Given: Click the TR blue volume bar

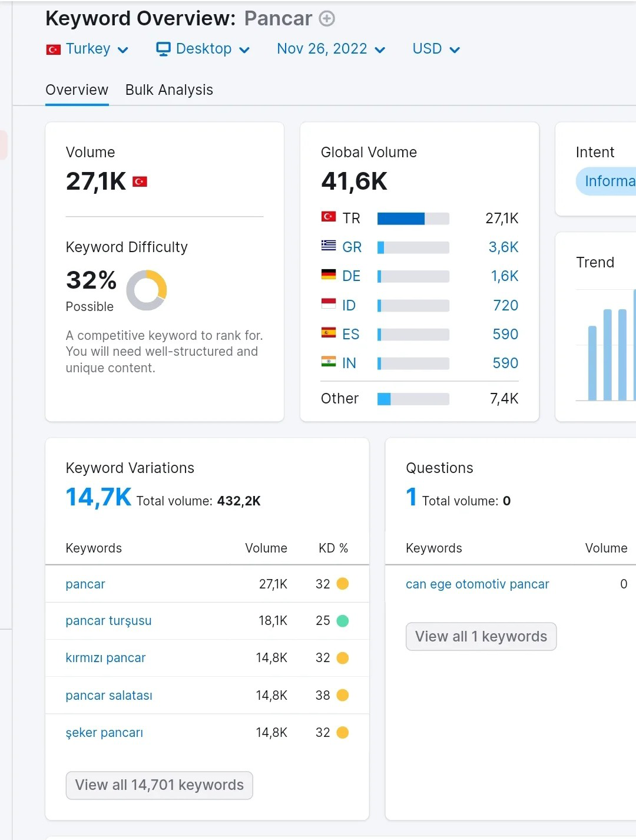Looking at the screenshot, I should click(x=400, y=219).
